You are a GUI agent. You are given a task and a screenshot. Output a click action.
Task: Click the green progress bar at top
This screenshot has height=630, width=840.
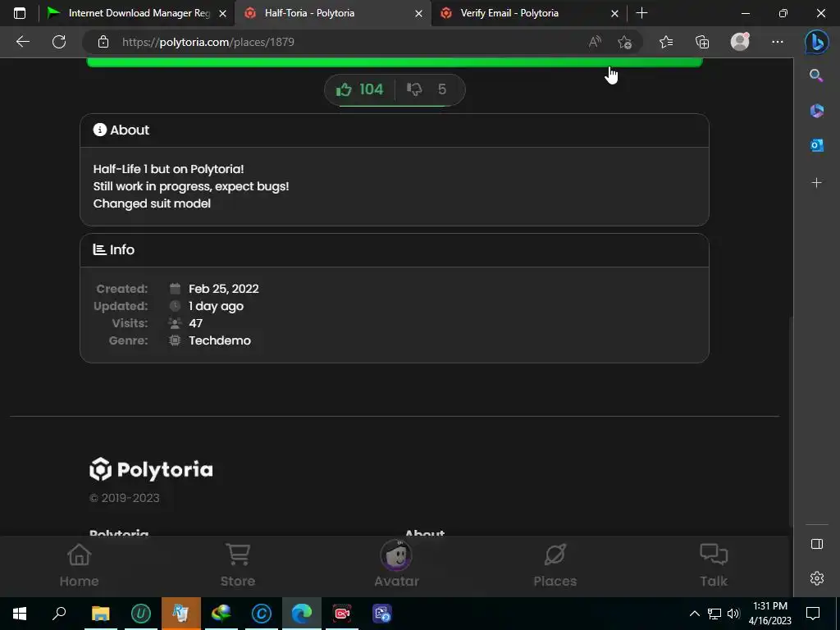click(395, 62)
